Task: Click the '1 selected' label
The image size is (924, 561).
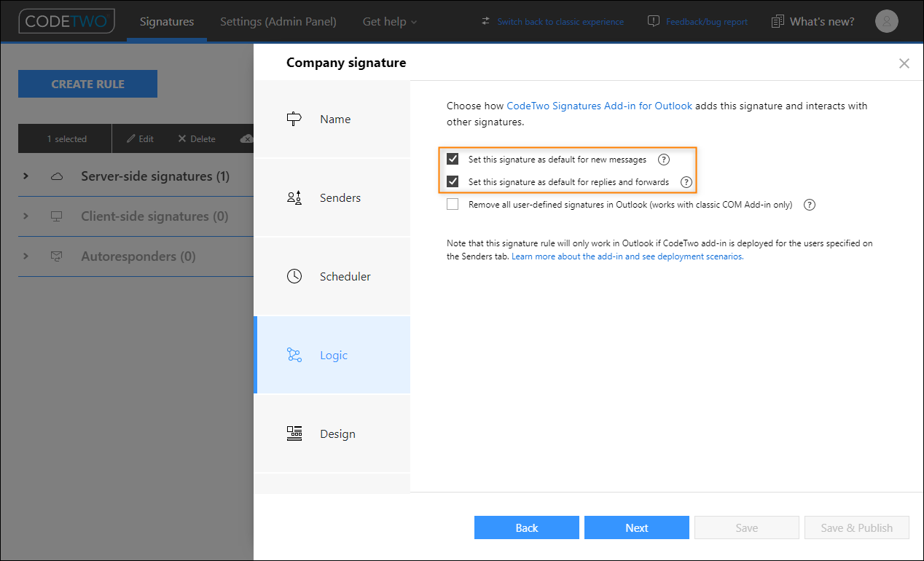Action: (x=67, y=138)
